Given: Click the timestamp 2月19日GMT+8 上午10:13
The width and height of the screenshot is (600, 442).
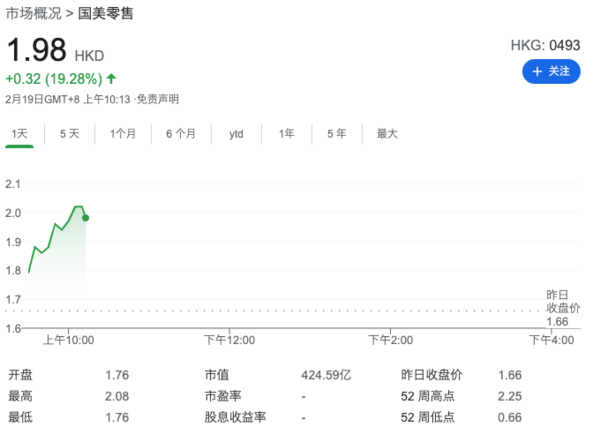Looking at the screenshot, I should (x=68, y=99).
